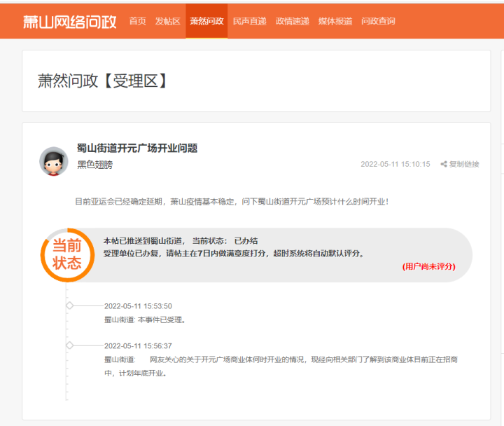The width and height of the screenshot is (504, 426).
Task: Click the reply 蜀山街道: 本事件已受理。
Action: pyautogui.click(x=145, y=319)
